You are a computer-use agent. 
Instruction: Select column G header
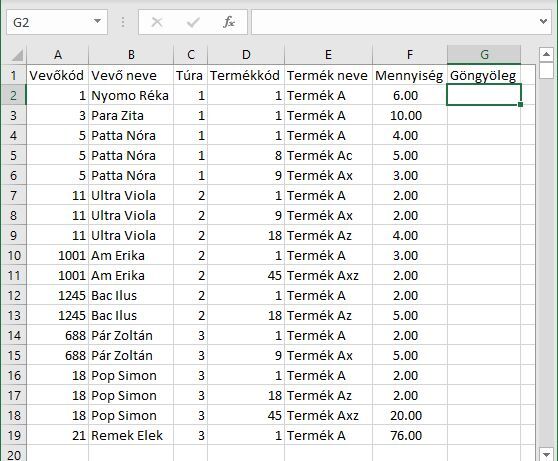pos(484,55)
